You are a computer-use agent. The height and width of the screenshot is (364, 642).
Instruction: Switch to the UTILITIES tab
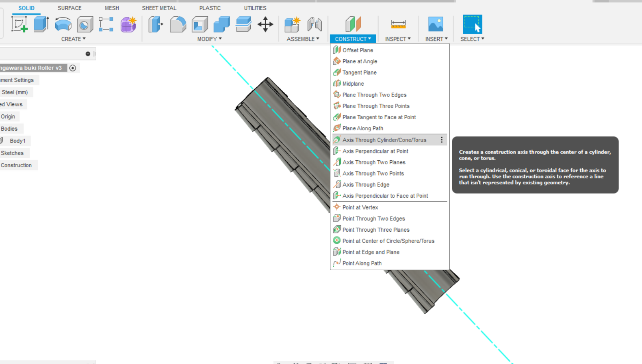point(255,8)
